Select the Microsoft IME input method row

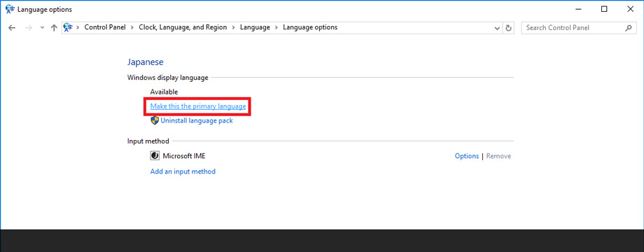pyautogui.click(x=330, y=156)
